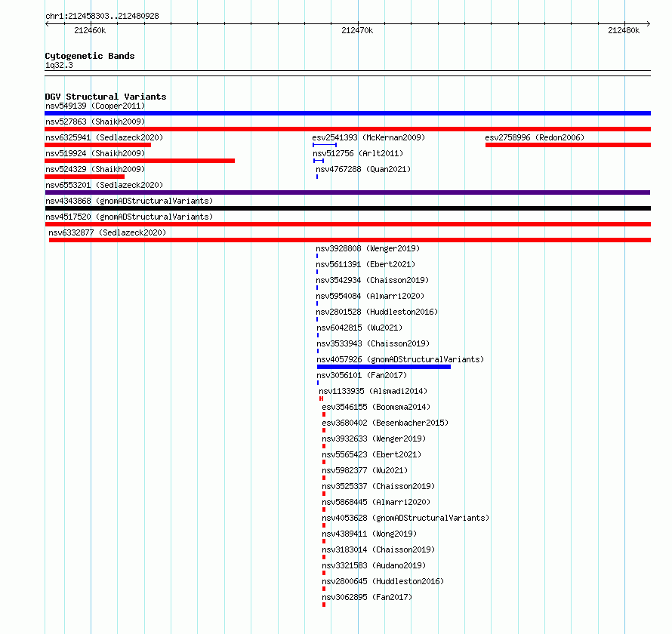Image resolution: width=672 pixels, height=634 pixels.
Task: Open esv3546155 (Boomsma2014) variant label
Action: tap(376, 407)
